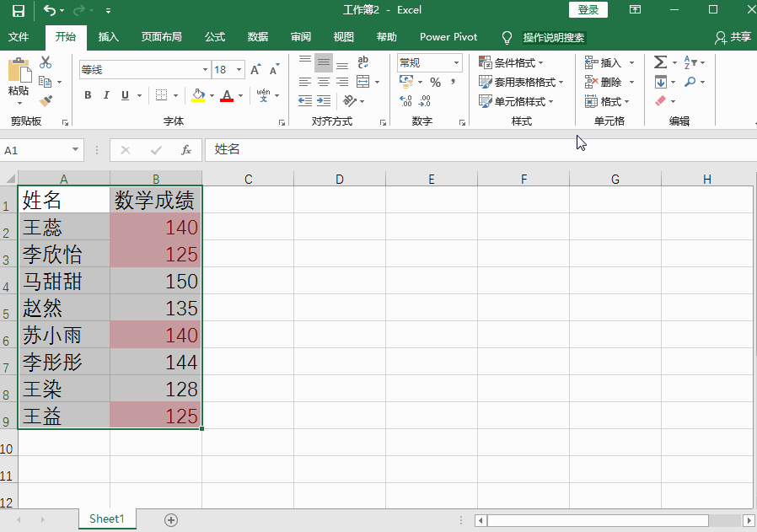Increase indent of cell content

pyautogui.click(x=324, y=101)
